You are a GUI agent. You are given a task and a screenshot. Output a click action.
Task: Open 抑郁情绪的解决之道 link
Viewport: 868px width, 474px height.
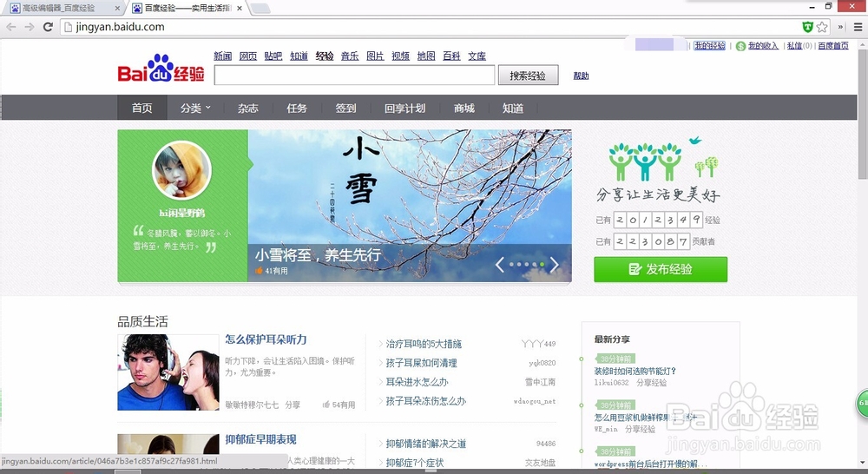pyautogui.click(x=425, y=444)
